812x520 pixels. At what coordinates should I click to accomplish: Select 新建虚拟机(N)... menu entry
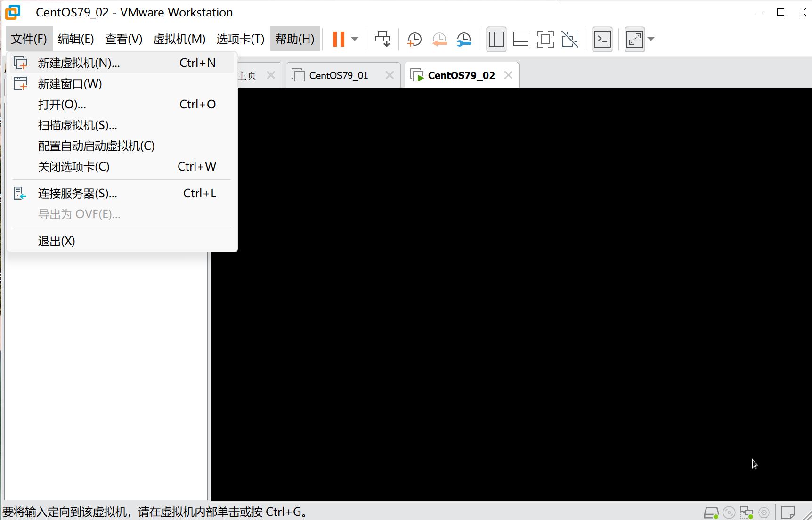pos(122,63)
